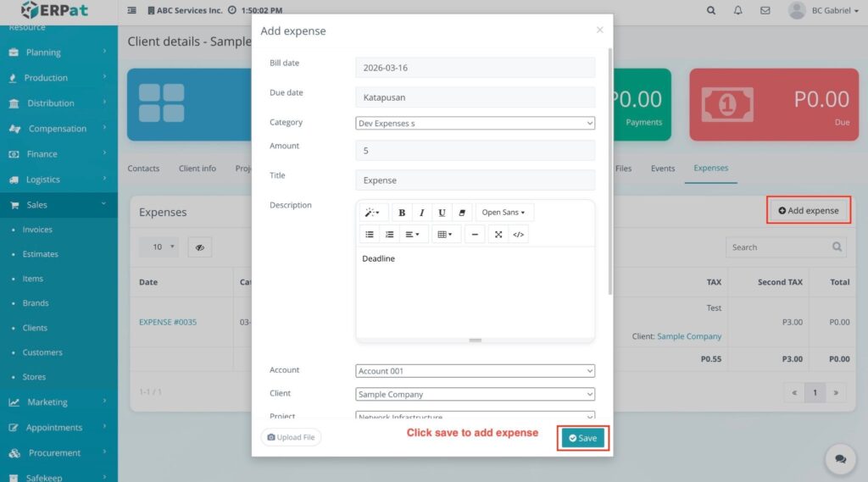Click the search magnifier in expenses table

pyautogui.click(x=837, y=247)
